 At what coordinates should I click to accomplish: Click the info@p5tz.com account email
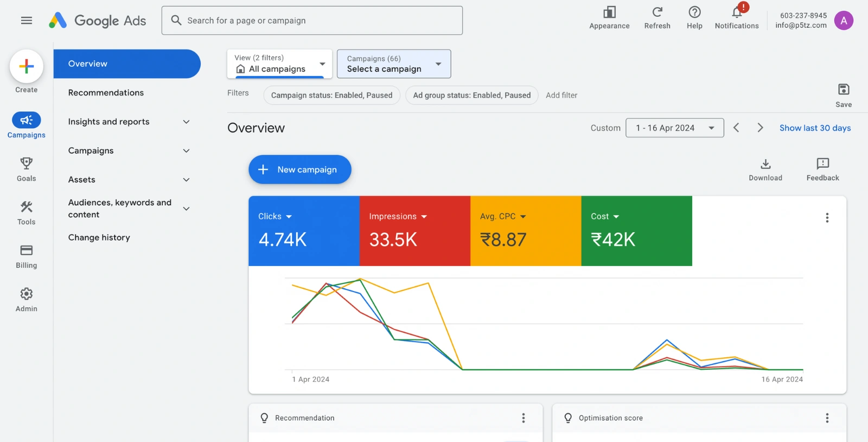tap(801, 25)
